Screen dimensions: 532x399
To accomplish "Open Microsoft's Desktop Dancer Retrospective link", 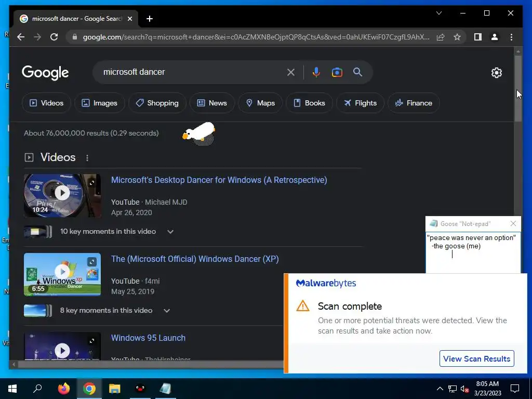I will (x=219, y=180).
